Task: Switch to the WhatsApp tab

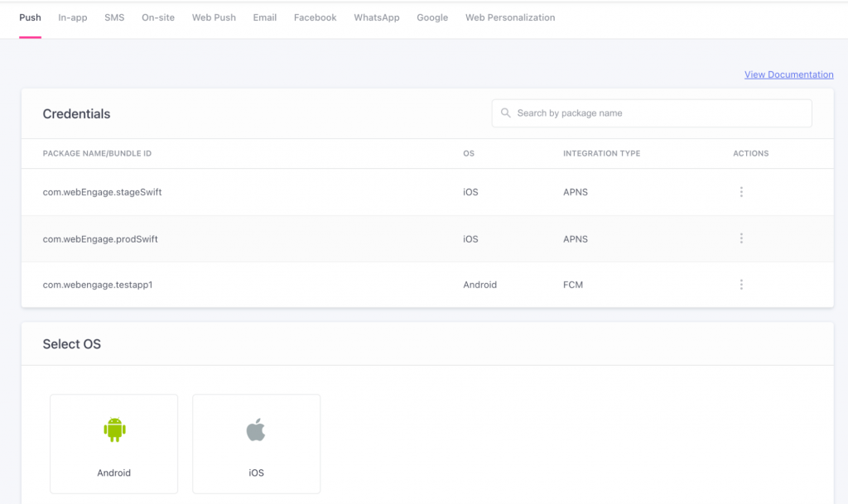Action: pos(377,17)
